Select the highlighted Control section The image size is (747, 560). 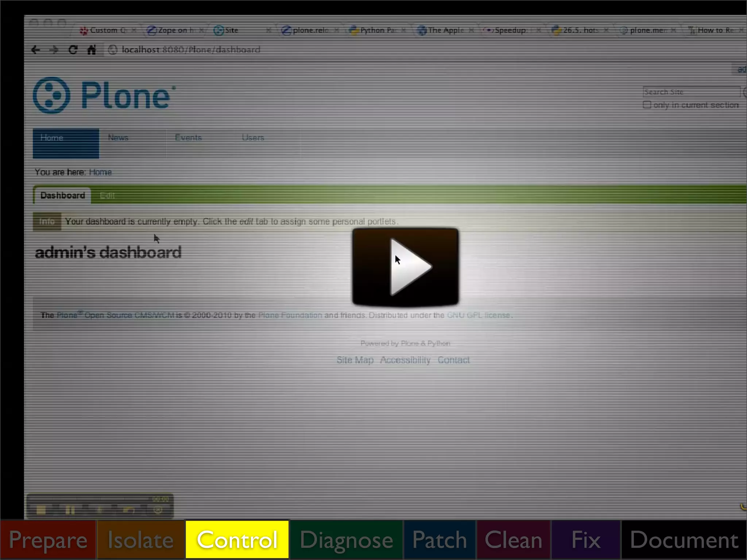[237, 540]
